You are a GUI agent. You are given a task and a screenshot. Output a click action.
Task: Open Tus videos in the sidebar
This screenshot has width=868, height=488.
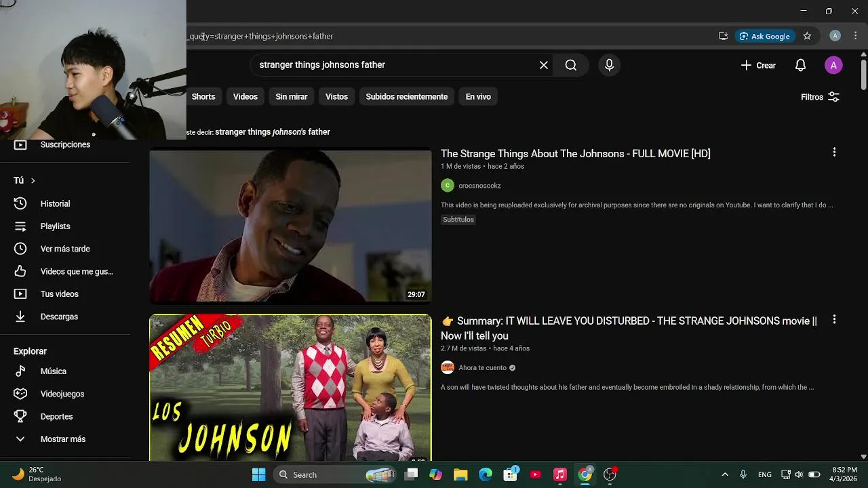click(x=65, y=294)
